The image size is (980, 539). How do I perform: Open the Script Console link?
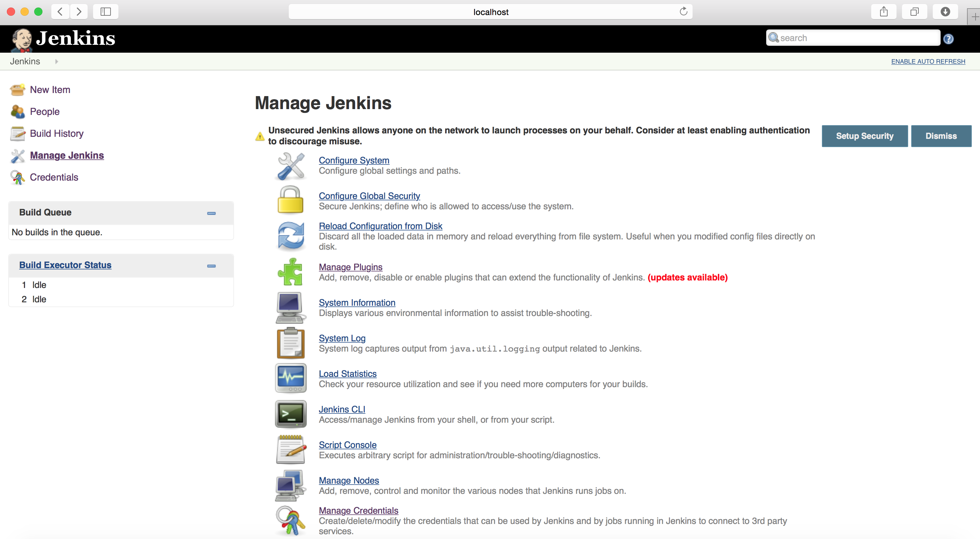click(347, 445)
